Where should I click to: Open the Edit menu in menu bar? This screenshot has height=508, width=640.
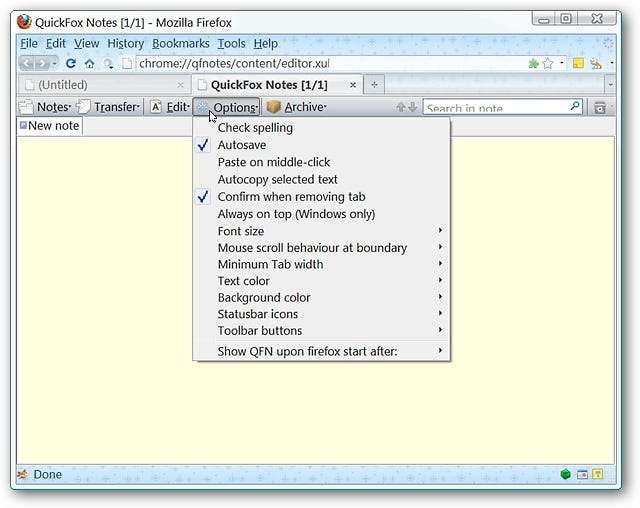(x=56, y=43)
